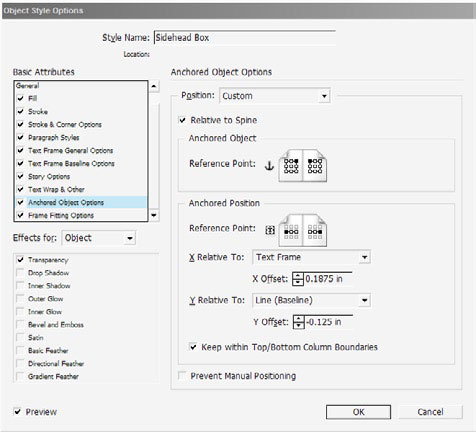Click the Anchored Position reference point proxy grid
476x432 pixels.
pyautogui.click(x=303, y=231)
